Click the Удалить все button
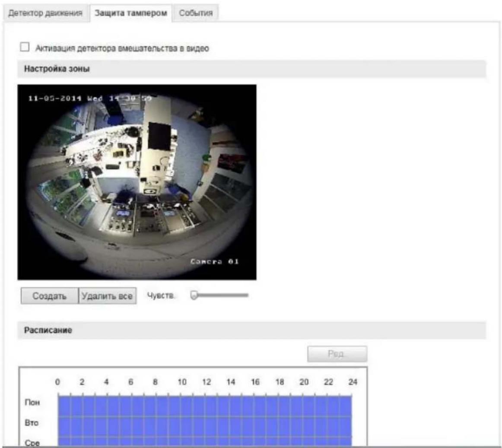The height and width of the screenshot is (448, 502). coord(107,295)
